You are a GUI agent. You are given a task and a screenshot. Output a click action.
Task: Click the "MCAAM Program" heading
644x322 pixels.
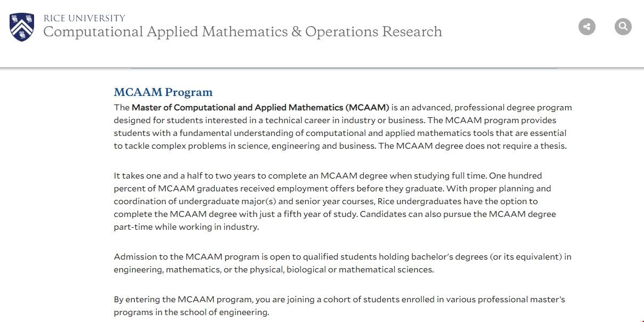163,92
